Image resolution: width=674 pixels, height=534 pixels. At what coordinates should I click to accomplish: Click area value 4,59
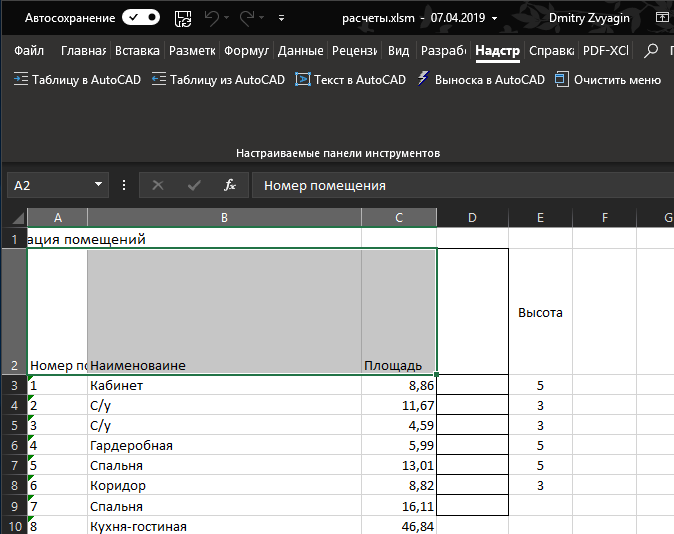[399, 425]
